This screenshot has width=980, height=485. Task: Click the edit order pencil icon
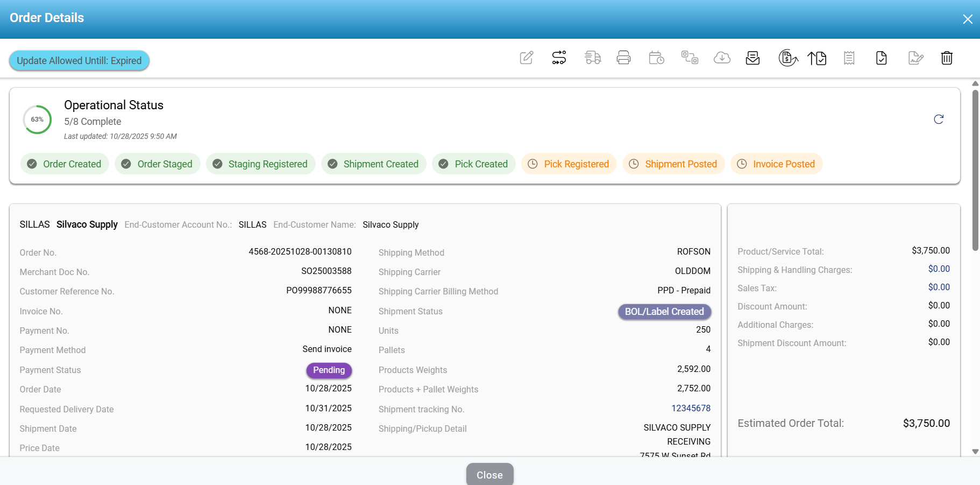[x=527, y=58]
